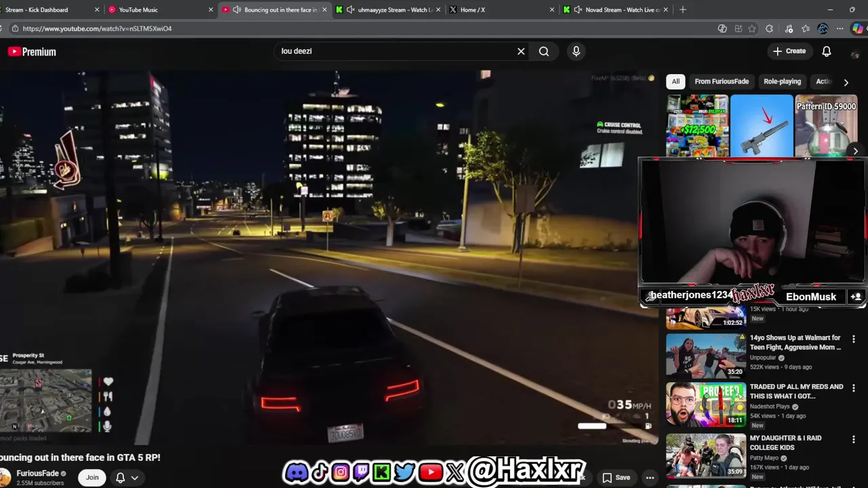Screen dimensions: 868x488
Task: Open the Edge Copilot sidebar icon
Action: 858,28
